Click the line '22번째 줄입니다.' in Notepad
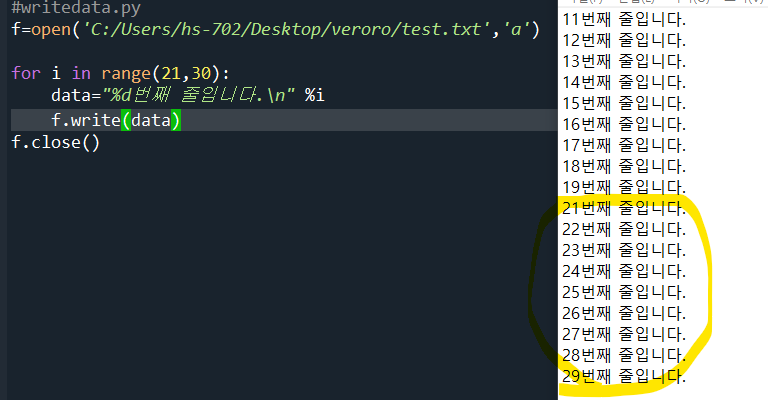Screen dimensions: 768x400 point(624,230)
